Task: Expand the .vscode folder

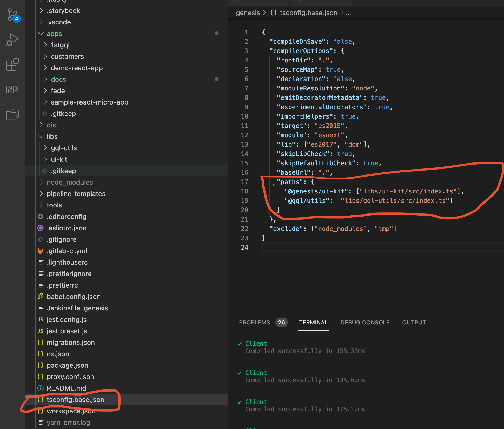Action: pyautogui.click(x=41, y=22)
